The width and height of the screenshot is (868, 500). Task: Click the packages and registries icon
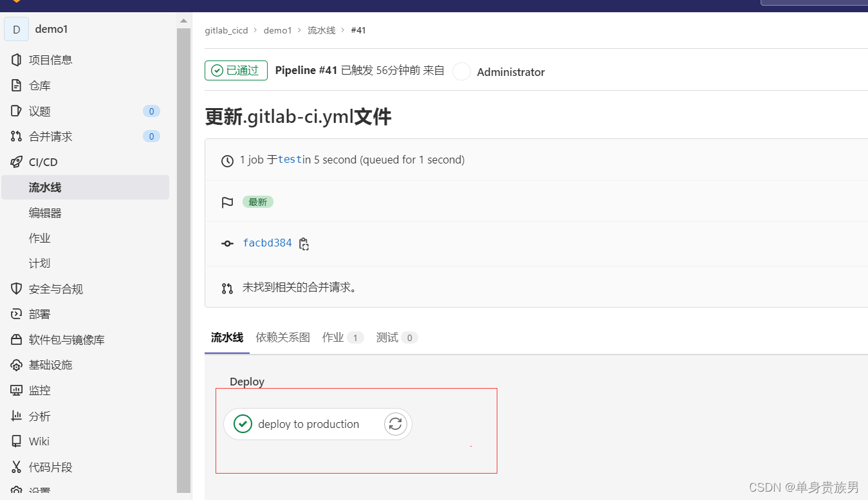17,340
